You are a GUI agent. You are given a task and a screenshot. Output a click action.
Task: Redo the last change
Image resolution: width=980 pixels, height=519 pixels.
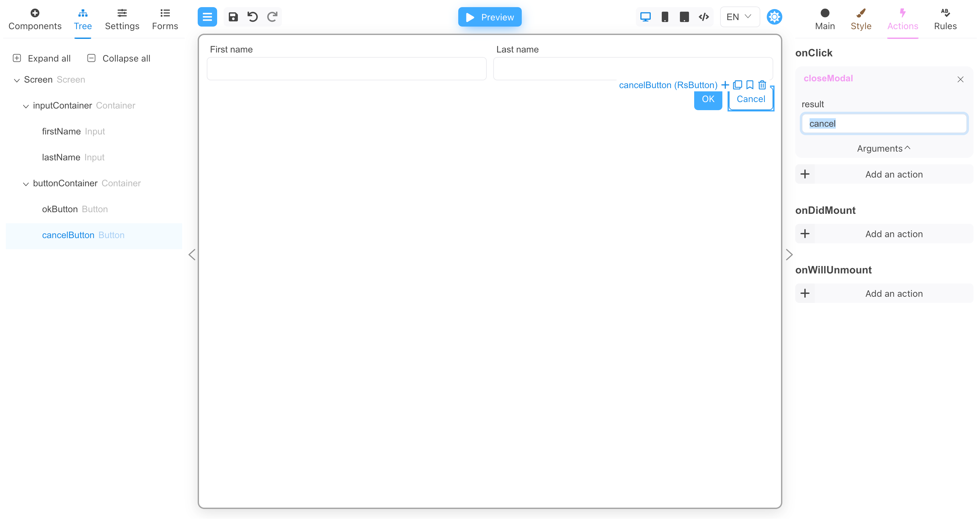pos(272,17)
